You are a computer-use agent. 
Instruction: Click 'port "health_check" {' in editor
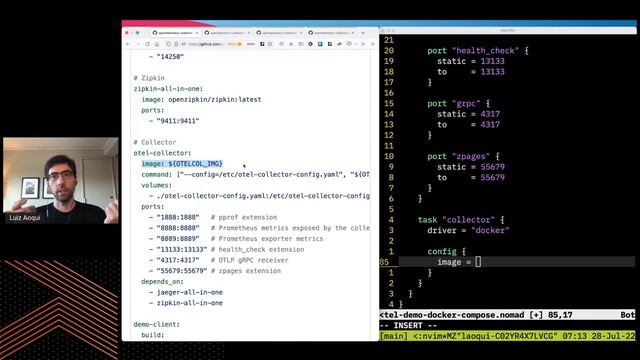(478, 51)
